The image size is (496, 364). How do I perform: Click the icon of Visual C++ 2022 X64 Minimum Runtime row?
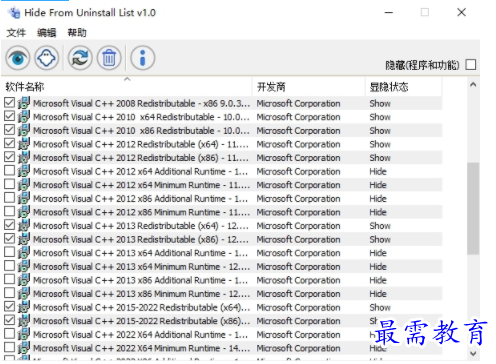(x=24, y=348)
